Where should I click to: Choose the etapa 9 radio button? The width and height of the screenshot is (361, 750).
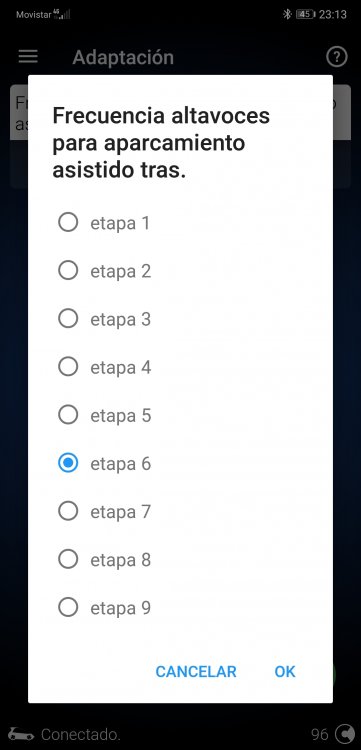click(x=68, y=607)
